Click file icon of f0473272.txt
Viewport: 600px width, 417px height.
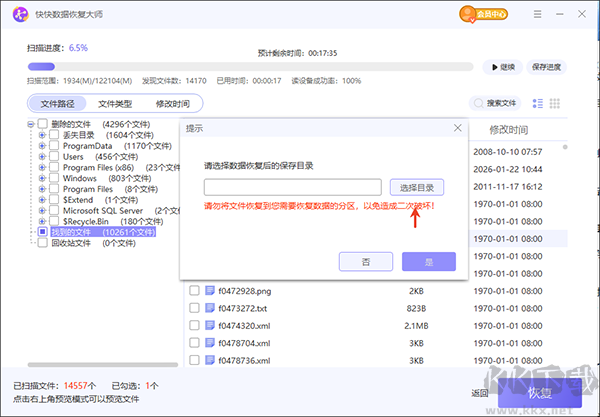pyautogui.click(x=210, y=308)
